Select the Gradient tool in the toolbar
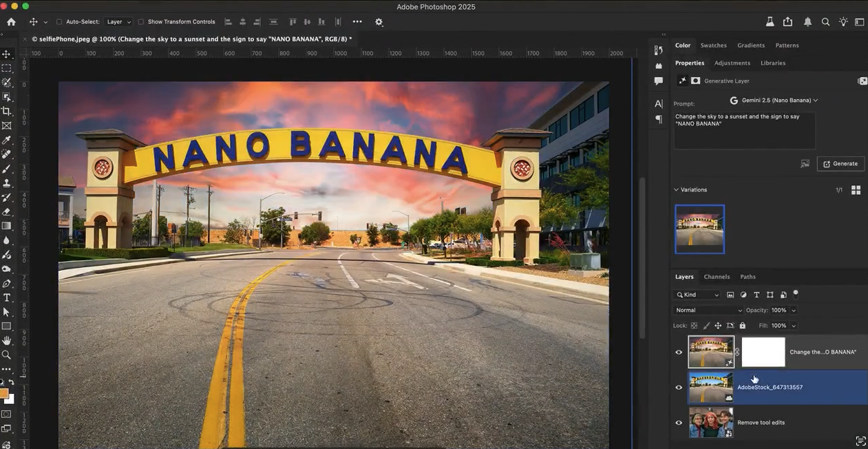The width and height of the screenshot is (868, 449). [x=7, y=226]
